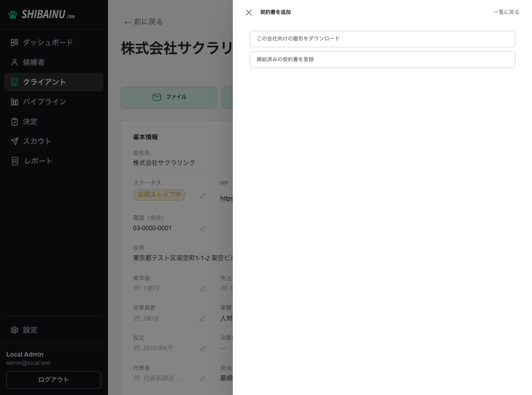
Task: Click the file folder icon in ファイル button
Action: pos(157,97)
